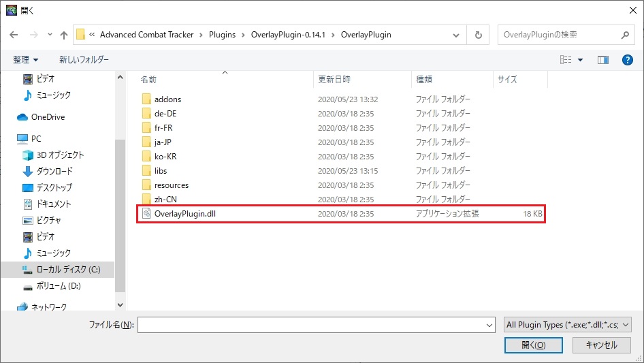
Task: Select OverlayPlugin-0.14.1 in the breadcrumb
Action: click(x=288, y=35)
